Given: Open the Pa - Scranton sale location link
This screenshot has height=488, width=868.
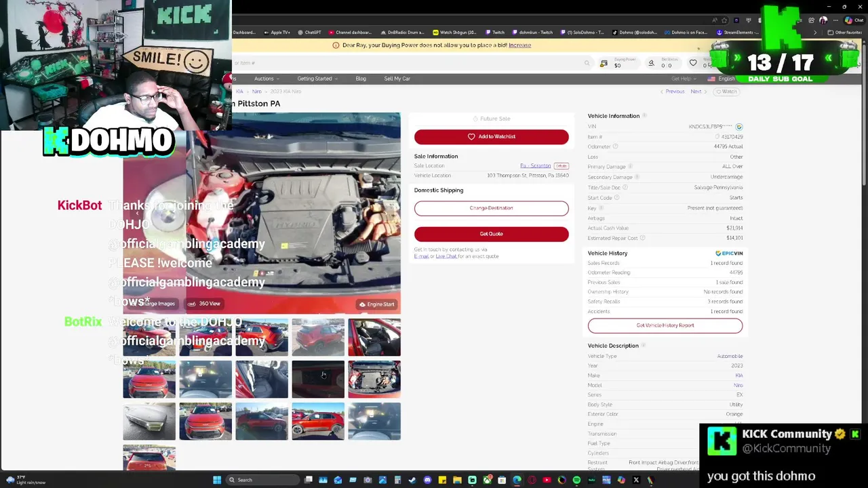Looking at the screenshot, I should [535, 165].
